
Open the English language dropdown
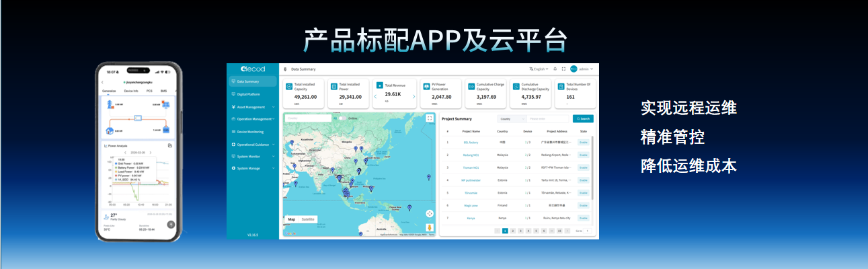coord(539,69)
